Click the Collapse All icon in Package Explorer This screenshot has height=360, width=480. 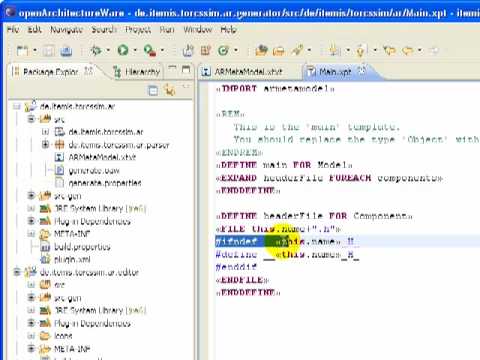[x=153, y=90]
